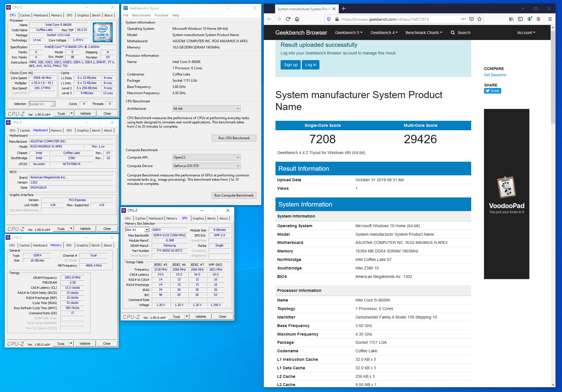
Task: Open the Geekbench Help menu
Action: click(x=176, y=15)
